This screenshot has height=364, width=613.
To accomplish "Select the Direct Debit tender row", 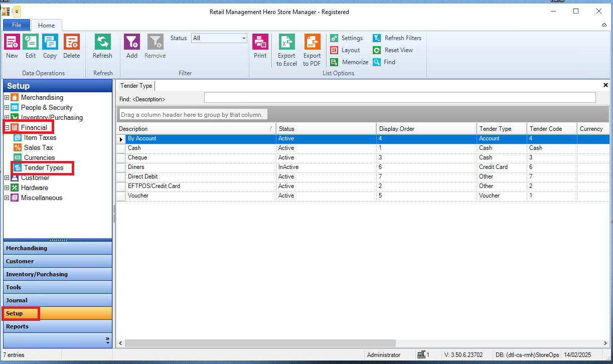I will click(x=363, y=176).
